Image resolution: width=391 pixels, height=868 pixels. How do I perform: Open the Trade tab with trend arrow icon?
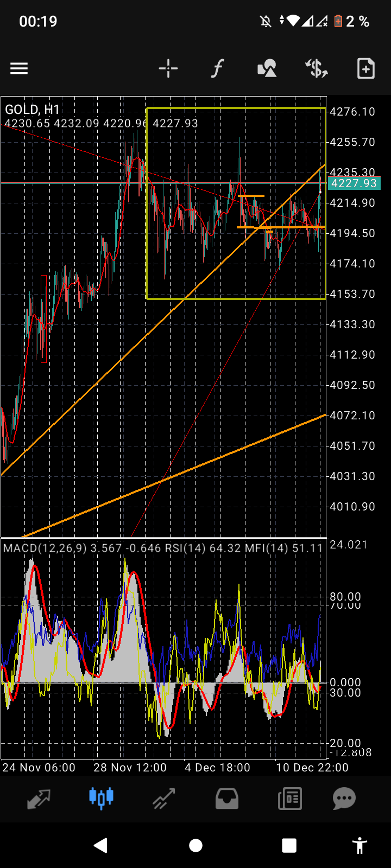163,799
